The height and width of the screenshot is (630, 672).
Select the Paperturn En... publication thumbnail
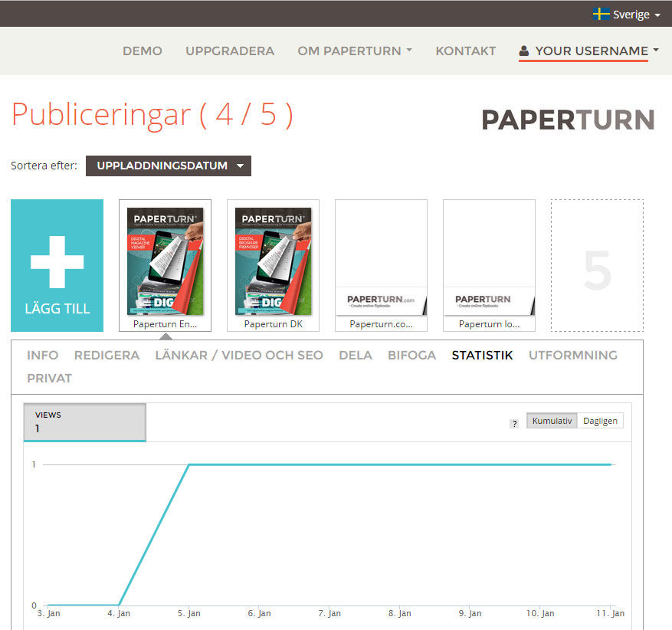[165, 265]
